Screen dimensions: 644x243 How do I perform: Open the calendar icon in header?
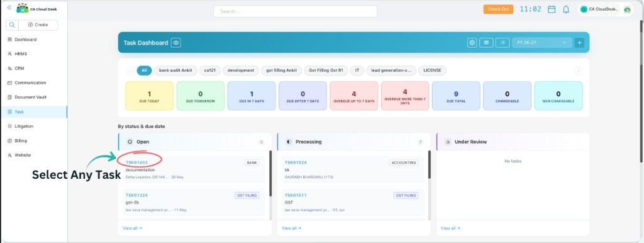pyautogui.click(x=552, y=9)
